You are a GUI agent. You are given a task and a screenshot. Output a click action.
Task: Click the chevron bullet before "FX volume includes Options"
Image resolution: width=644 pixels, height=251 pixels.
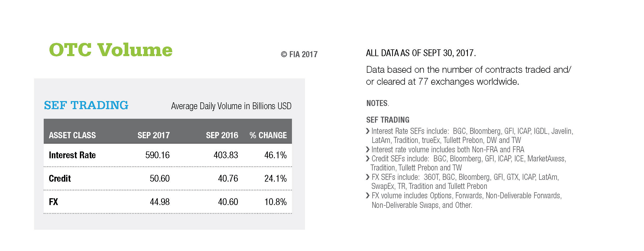coord(368,196)
